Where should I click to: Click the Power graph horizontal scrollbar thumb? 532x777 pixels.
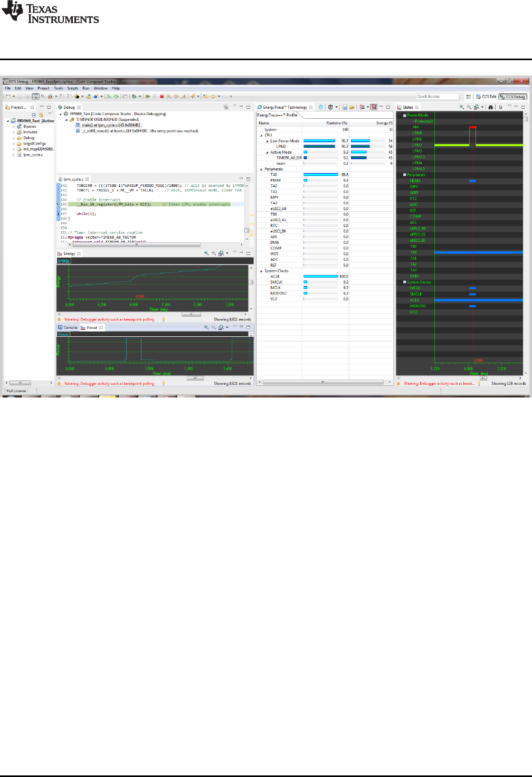coord(195,378)
